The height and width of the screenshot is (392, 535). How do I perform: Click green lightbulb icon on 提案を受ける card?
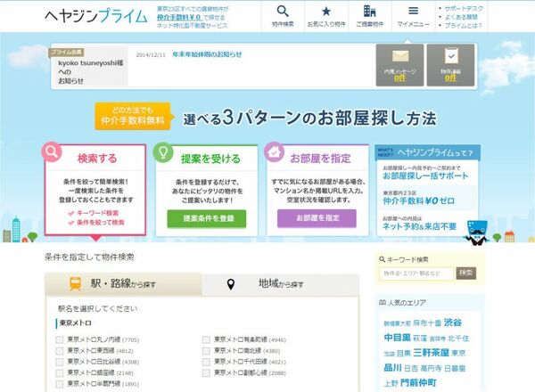163,152
